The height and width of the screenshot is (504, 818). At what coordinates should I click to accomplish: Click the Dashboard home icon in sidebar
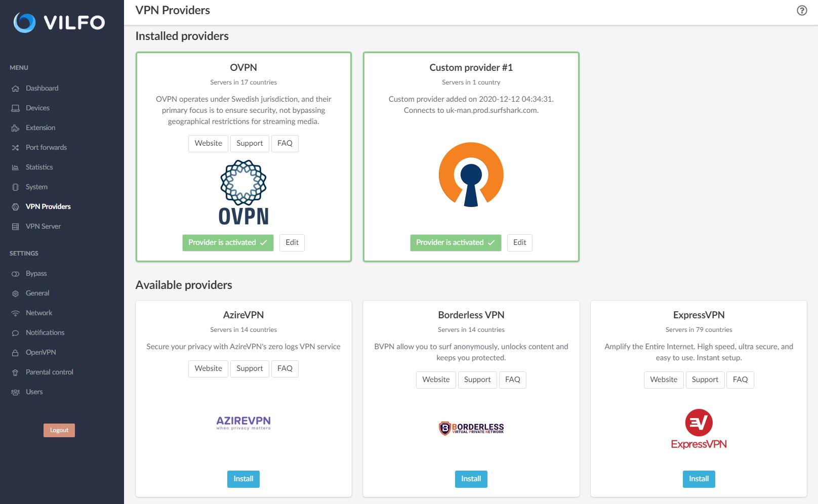coord(15,89)
